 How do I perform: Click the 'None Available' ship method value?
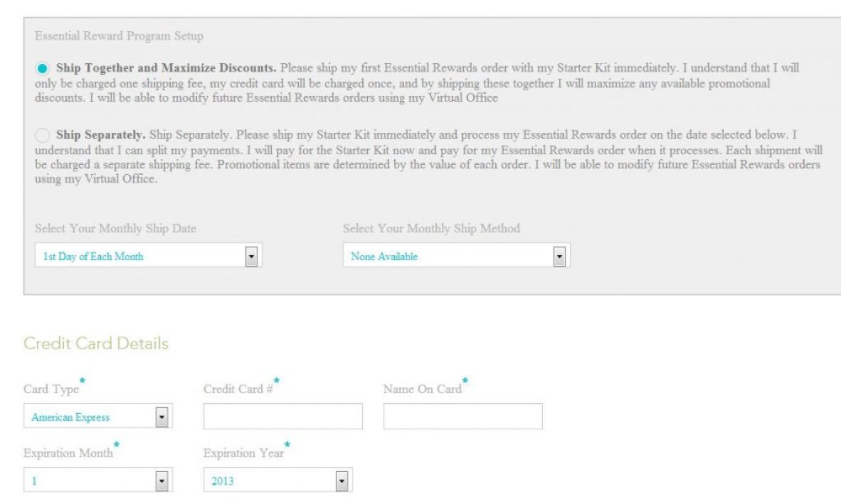384,257
